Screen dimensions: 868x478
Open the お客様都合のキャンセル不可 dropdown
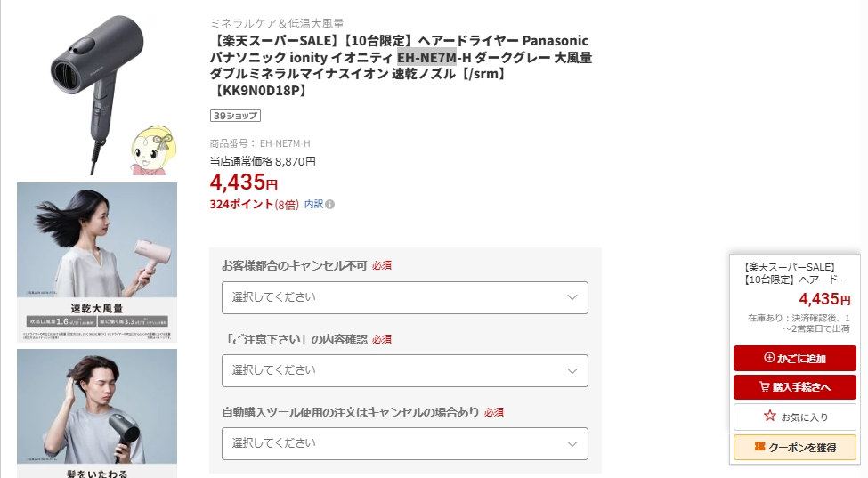tap(404, 297)
